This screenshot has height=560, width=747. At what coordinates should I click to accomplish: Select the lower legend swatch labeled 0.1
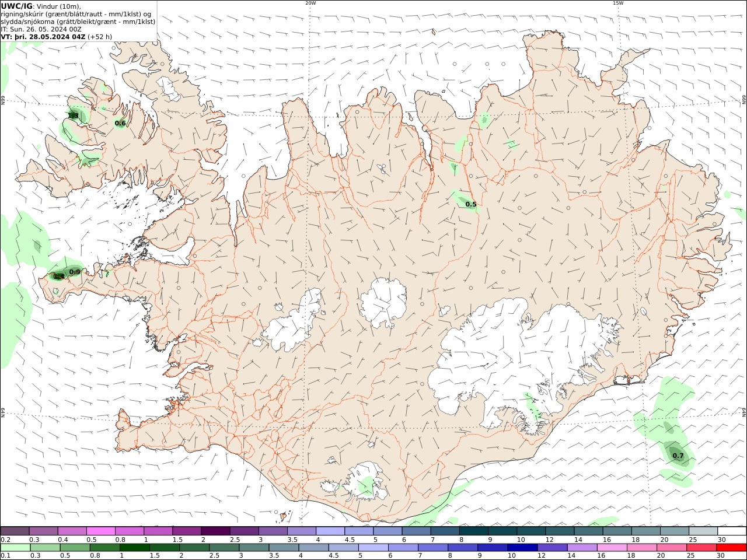pos(16,547)
